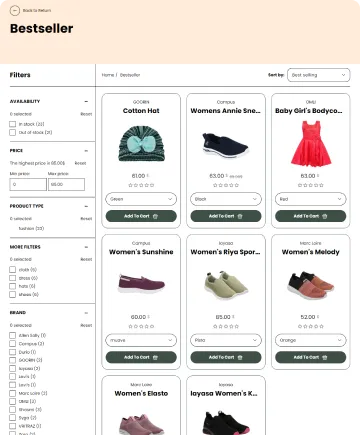
Task: Open the Women's Elasto product title
Action: pyautogui.click(x=141, y=394)
